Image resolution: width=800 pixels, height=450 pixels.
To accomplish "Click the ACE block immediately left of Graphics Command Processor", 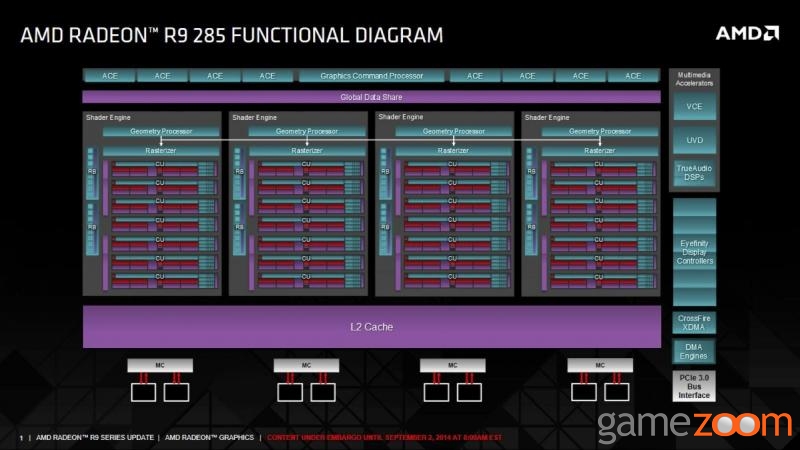I will click(x=267, y=76).
